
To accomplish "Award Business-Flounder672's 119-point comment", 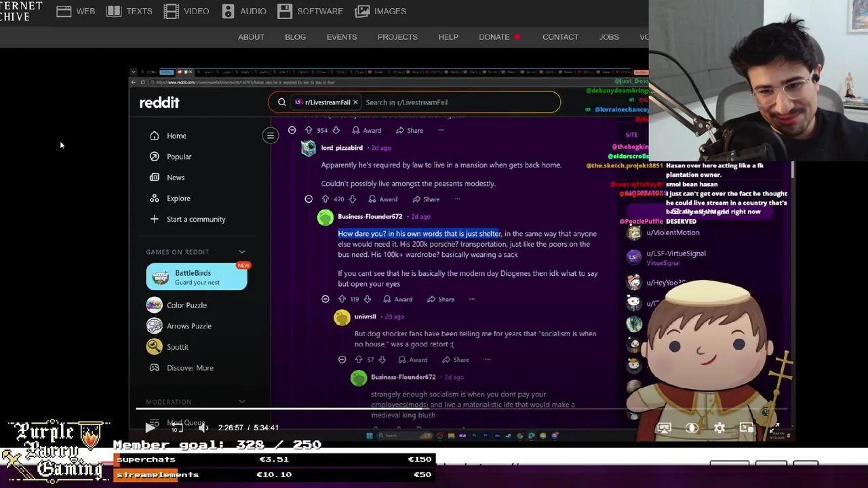I will [x=397, y=299].
